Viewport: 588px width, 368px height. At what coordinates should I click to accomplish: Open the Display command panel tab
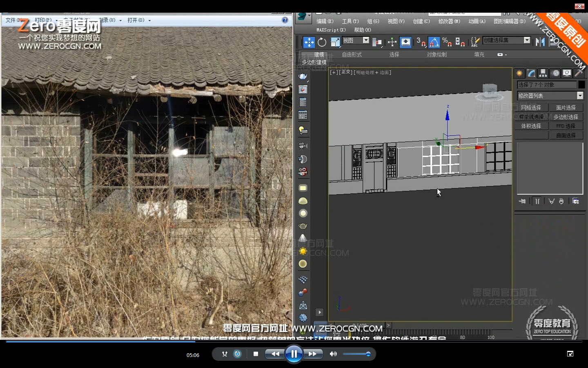tap(567, 73)
